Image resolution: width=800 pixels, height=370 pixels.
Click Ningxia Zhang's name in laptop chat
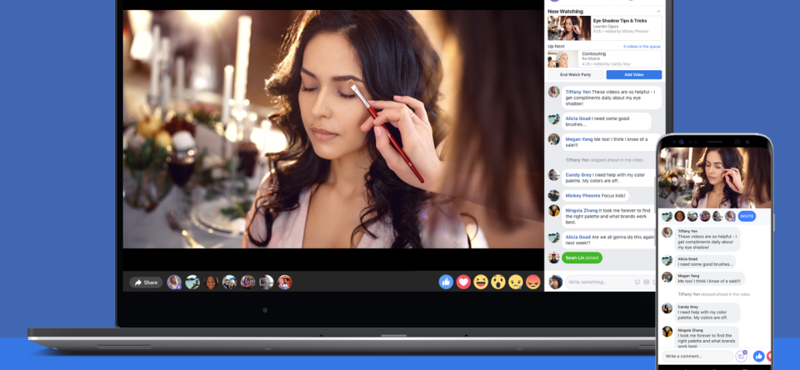582,210
